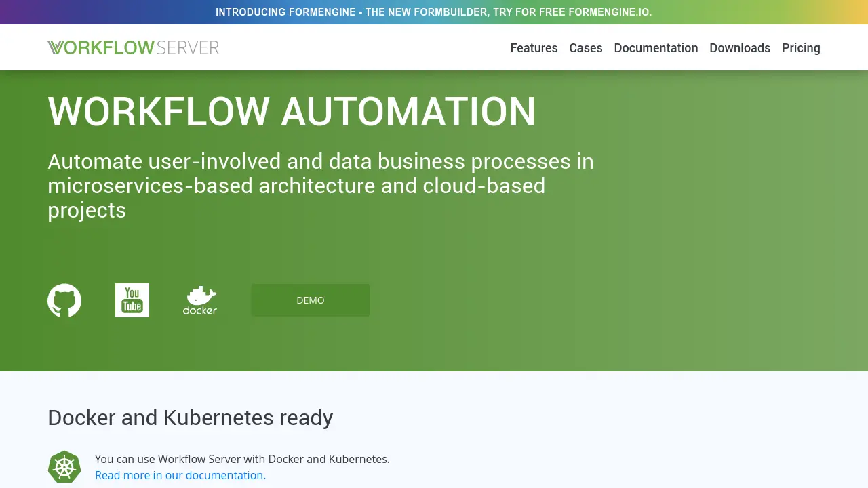Open 'Read more in our documentation' link
This screenshot has height=488, width=868.
point(180,475)
